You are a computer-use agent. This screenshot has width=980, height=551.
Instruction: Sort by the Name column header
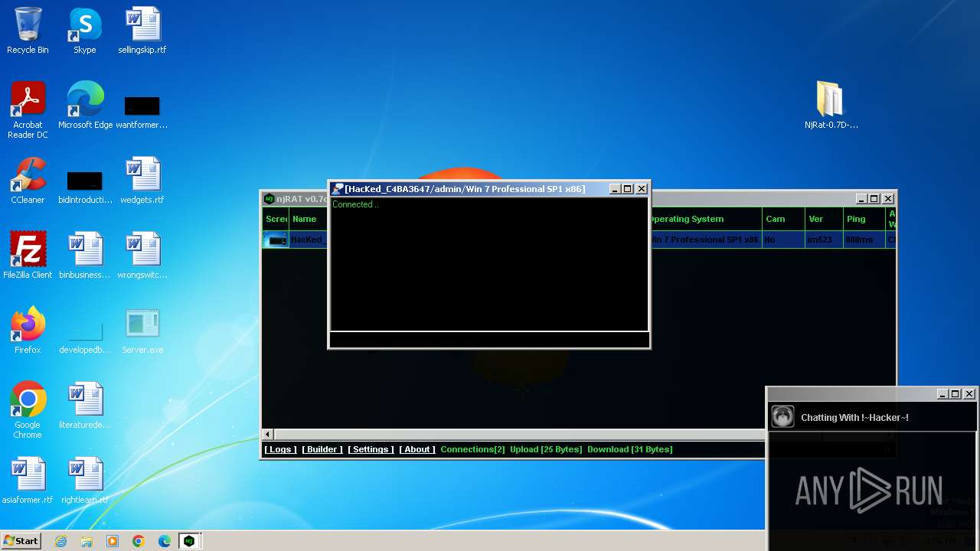309,219
